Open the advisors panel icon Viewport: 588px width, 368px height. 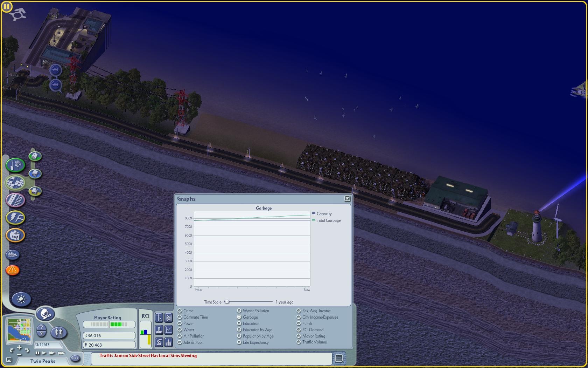click(159, 330)
